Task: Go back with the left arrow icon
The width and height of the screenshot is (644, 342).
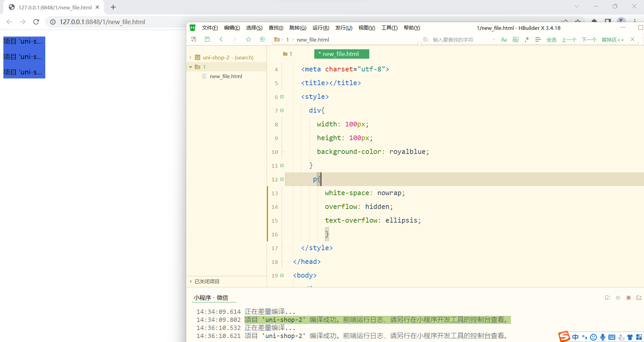Action: coord(221,39)
